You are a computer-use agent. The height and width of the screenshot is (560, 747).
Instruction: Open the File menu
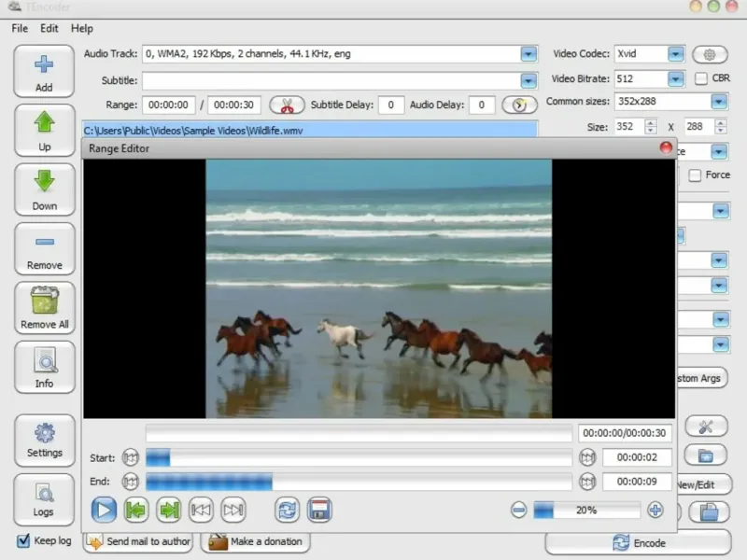(20, 29)
